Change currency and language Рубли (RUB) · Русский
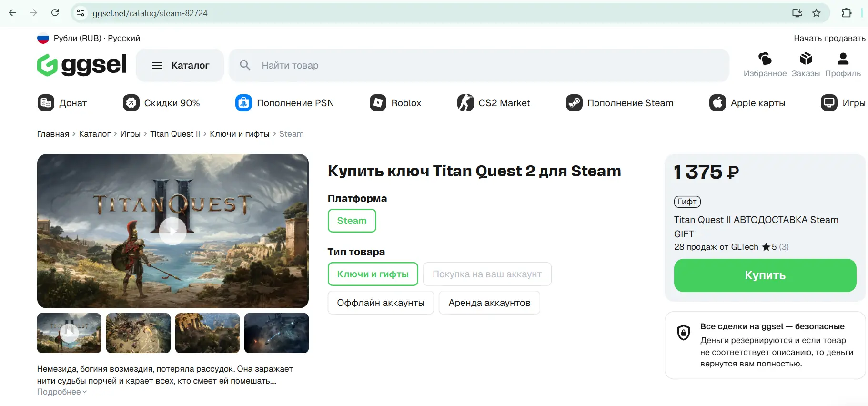The width and height of the screenshot is (868, 406). pos(89,38)
